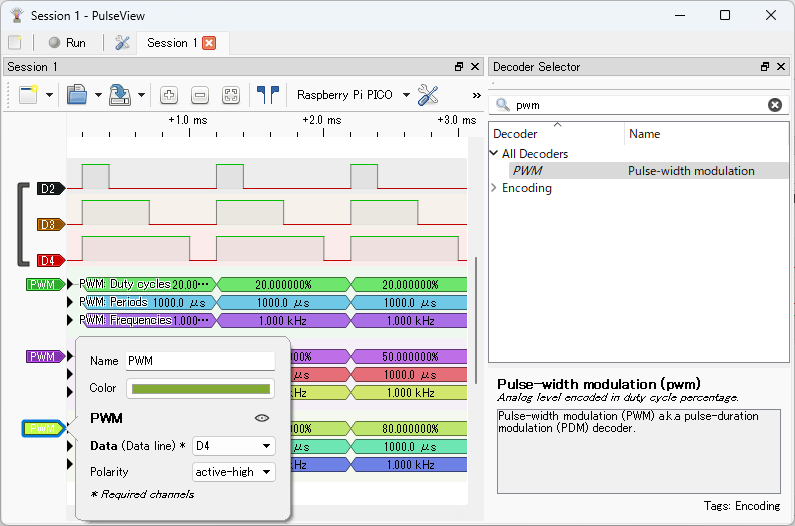Switch to the Session 1 tab
This screenshot has width=795, height=526.
[x=171, y=43]
